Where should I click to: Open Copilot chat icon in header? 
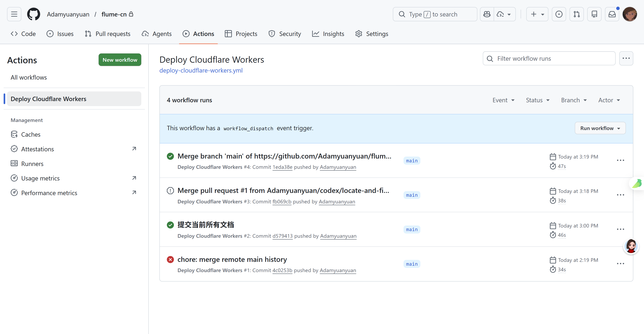tap(487, 14)
